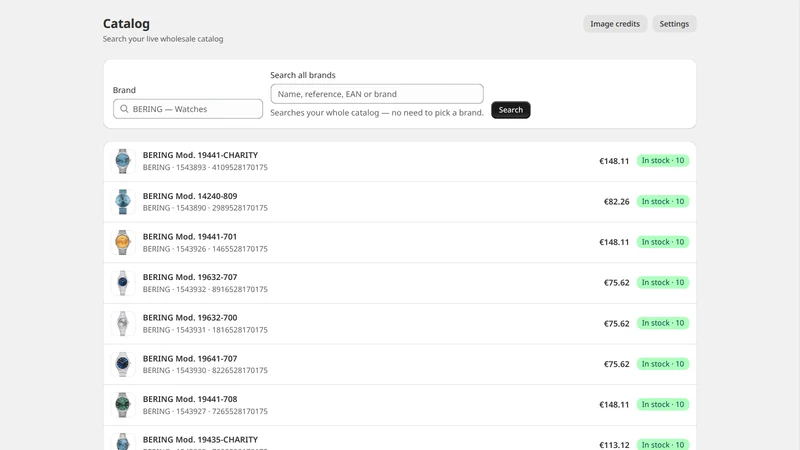This screenshot has width=800, height=450.
Task: Focus the Search all brands input field
Action: 377,94
